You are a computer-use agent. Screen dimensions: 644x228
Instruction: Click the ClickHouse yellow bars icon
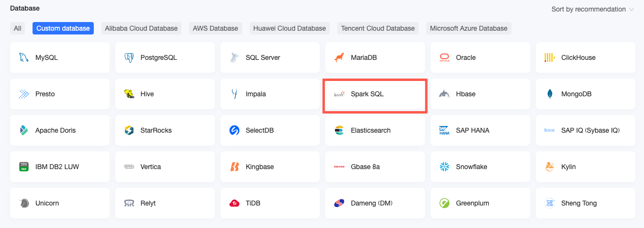click(x=549, y=57)
